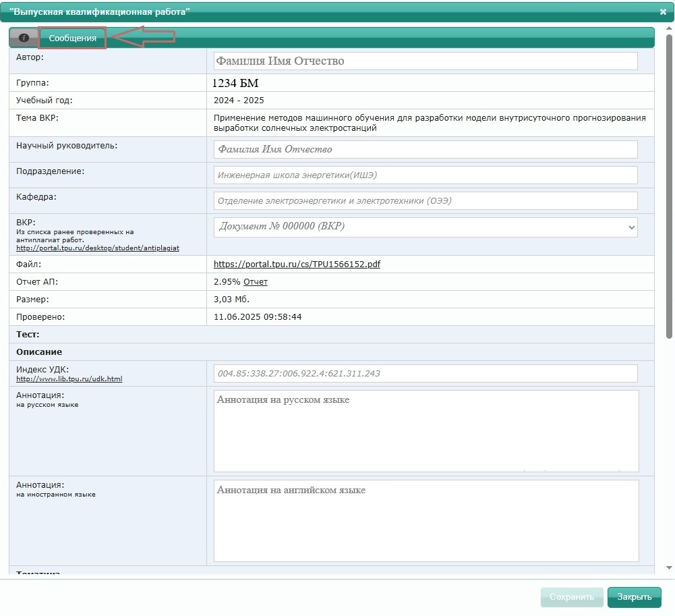The width and height of the screenshot is (675, 616).
Task: Open the Отчет antiplagiarism report link
Action: coord(256,282)
